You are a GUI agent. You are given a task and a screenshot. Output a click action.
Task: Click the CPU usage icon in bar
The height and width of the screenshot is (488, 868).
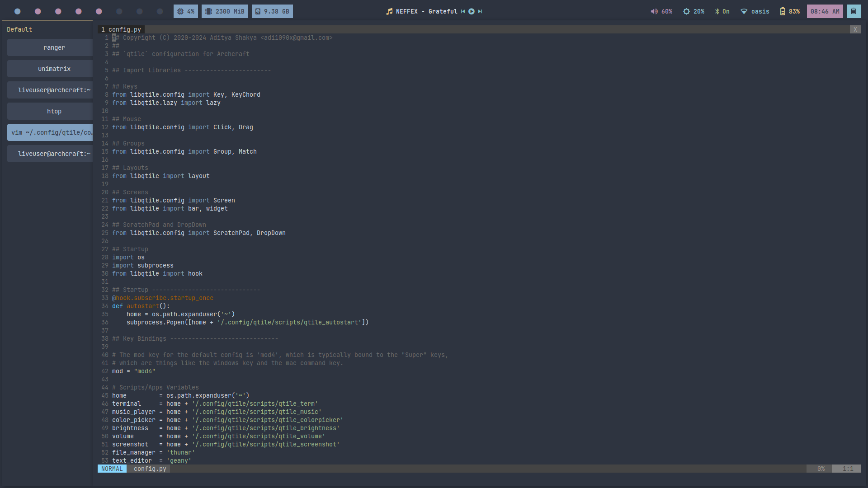(x=180, y=11)
